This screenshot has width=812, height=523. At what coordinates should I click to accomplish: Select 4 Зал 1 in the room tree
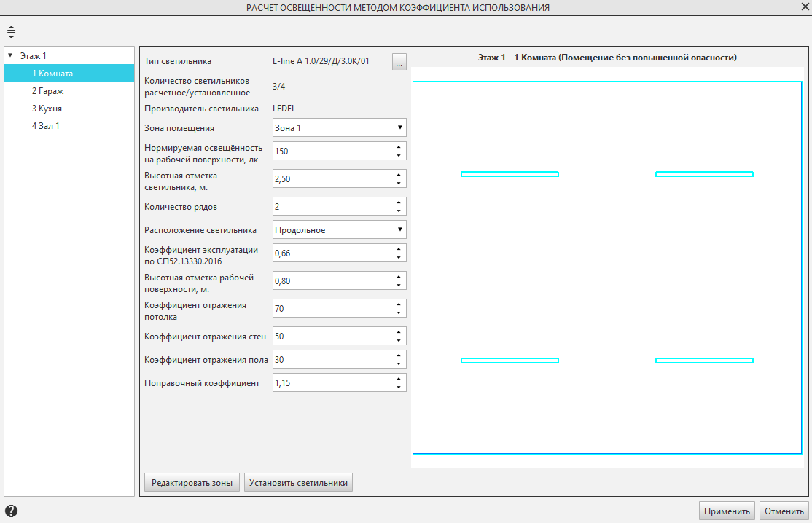[45, 126]
